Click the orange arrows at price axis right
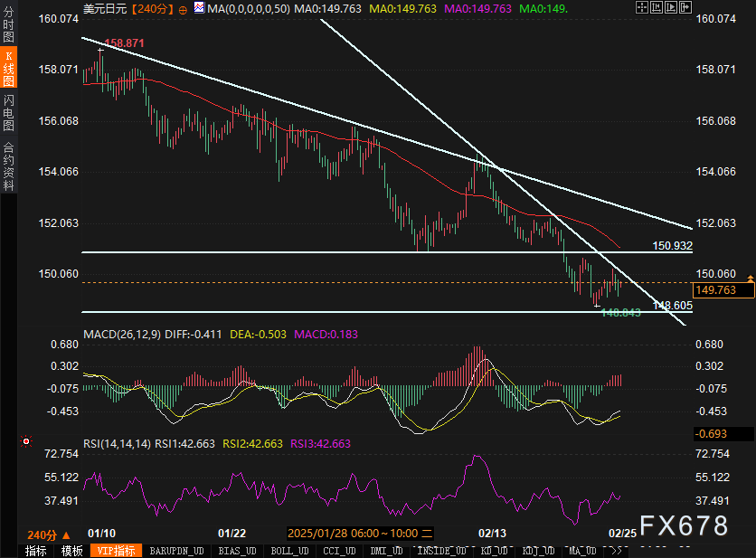 [751, 274]
